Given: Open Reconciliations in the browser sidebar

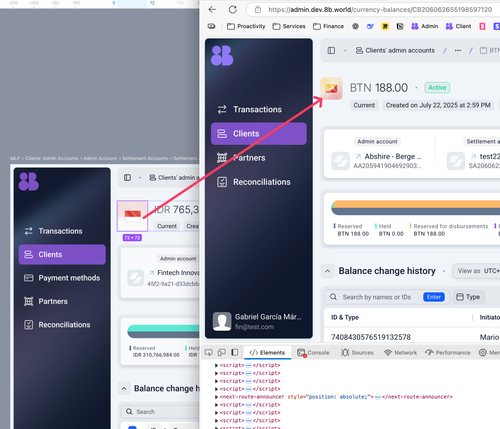Looking at the screenshot, I should (259, 182).
